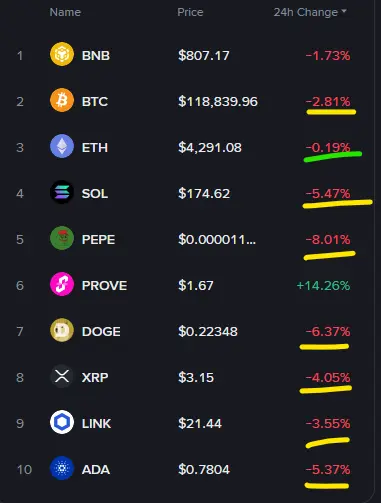Sort list by Price column header

point(190,12)
